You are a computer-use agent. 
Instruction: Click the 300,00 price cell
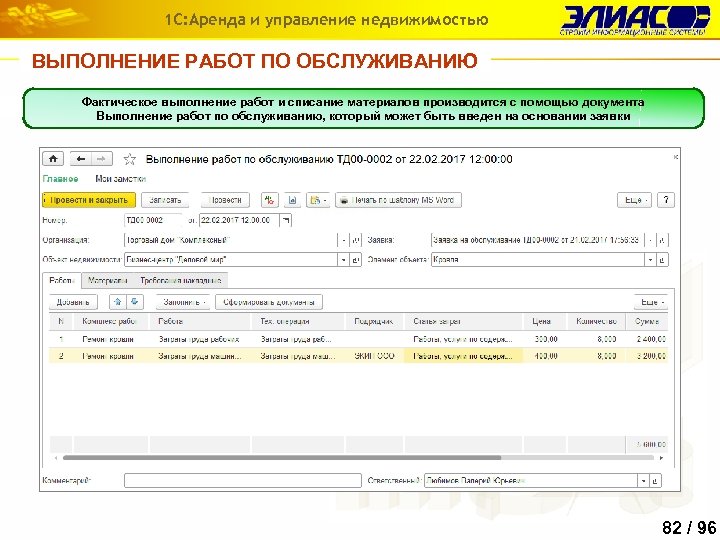(546, 339)
